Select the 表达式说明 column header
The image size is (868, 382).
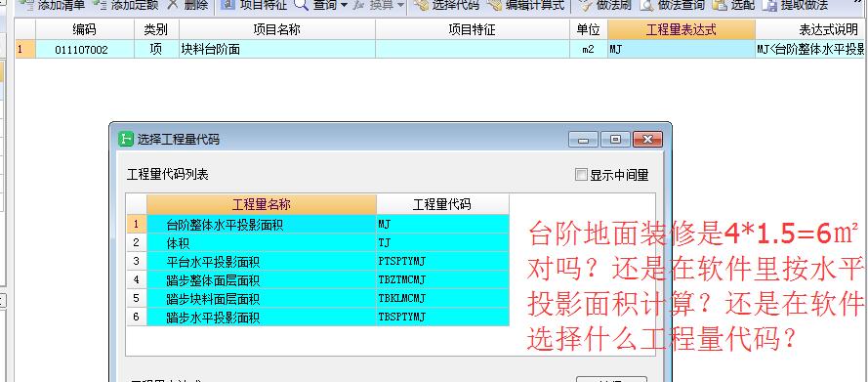[811, 30]
